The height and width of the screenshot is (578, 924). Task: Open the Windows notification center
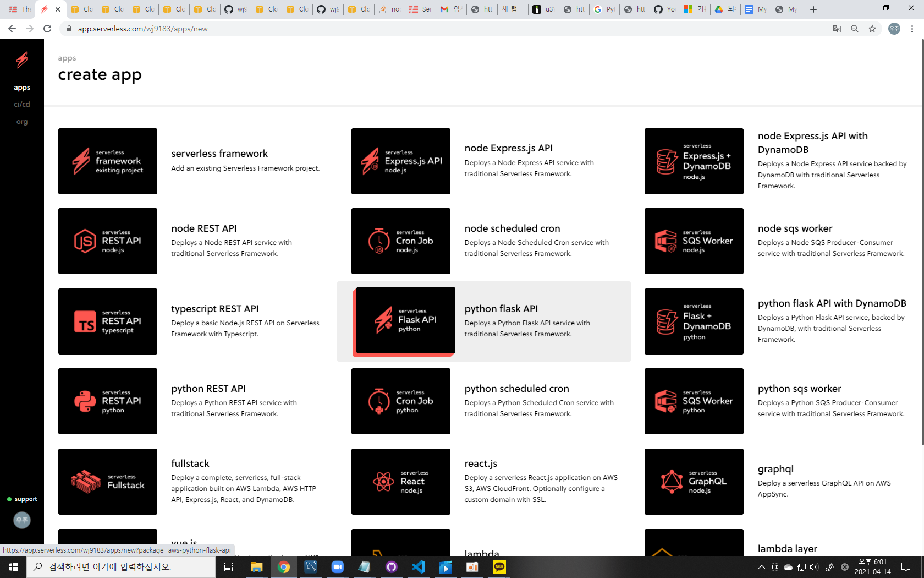click(x=906, y=567)
